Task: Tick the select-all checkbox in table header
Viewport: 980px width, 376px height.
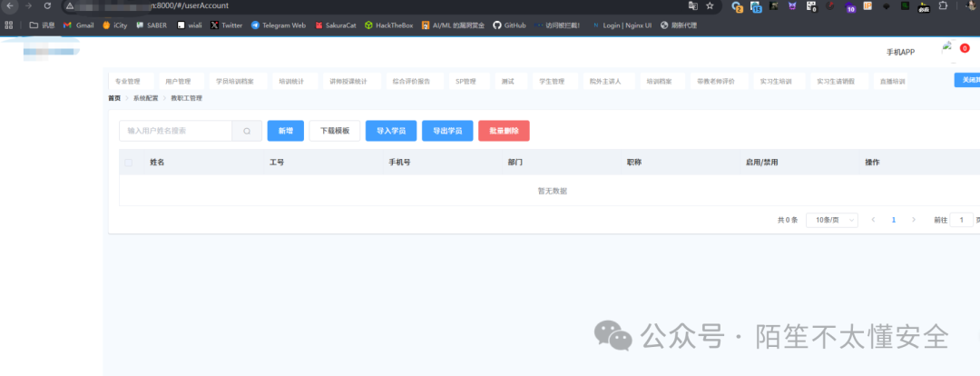Action: pos(128,163)
